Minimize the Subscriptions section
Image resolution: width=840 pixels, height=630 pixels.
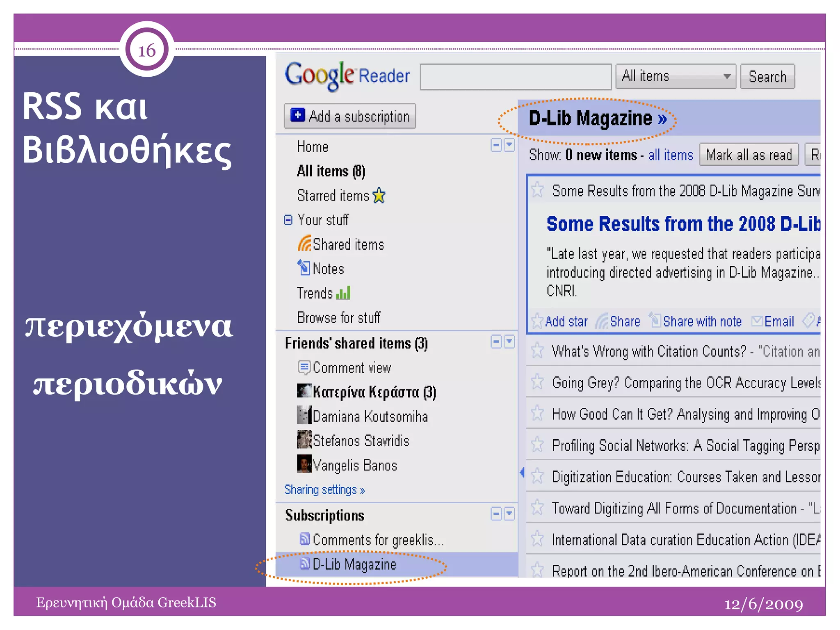(x=496, y=514)
